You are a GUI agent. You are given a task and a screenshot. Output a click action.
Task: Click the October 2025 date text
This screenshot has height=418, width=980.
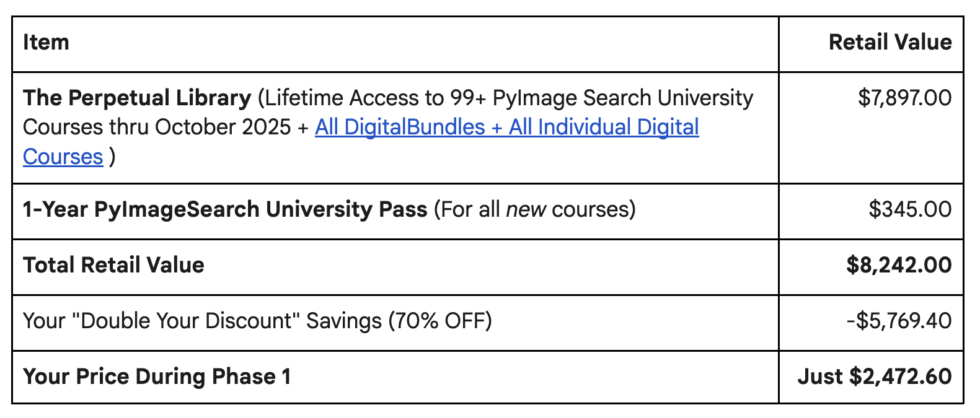pyautogui.click(x=223, y=128)
